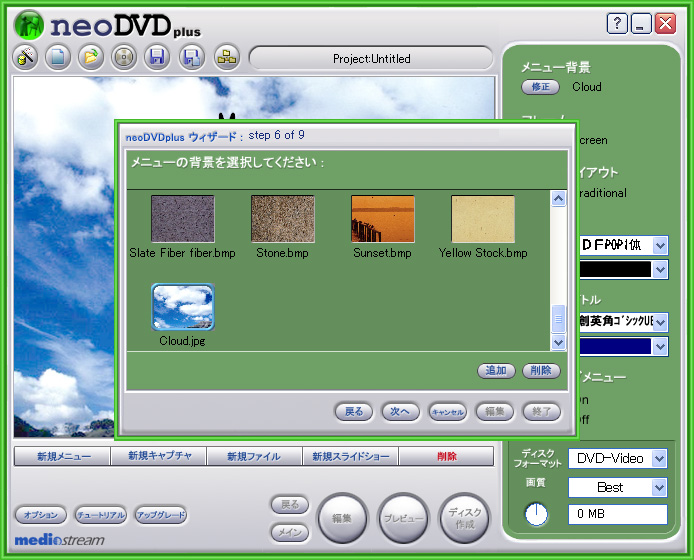Click the disc icon in the toolbar
This screenshot has height=560, width=694.
pyautogui.click(x=124, y=57)
